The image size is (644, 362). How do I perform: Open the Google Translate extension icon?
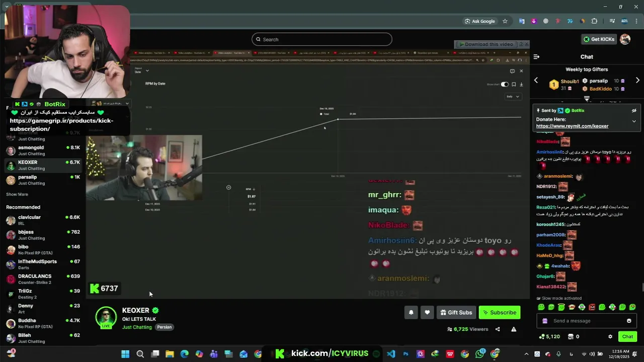522,21
